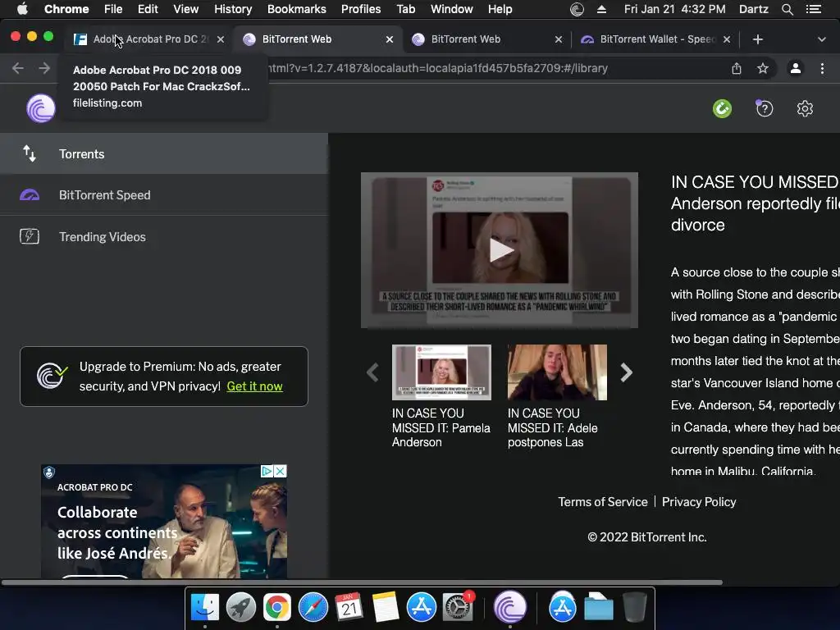Click the share page icon in address bar
Image resolution: width=840 pixels, height=630 pixels.
737,68
